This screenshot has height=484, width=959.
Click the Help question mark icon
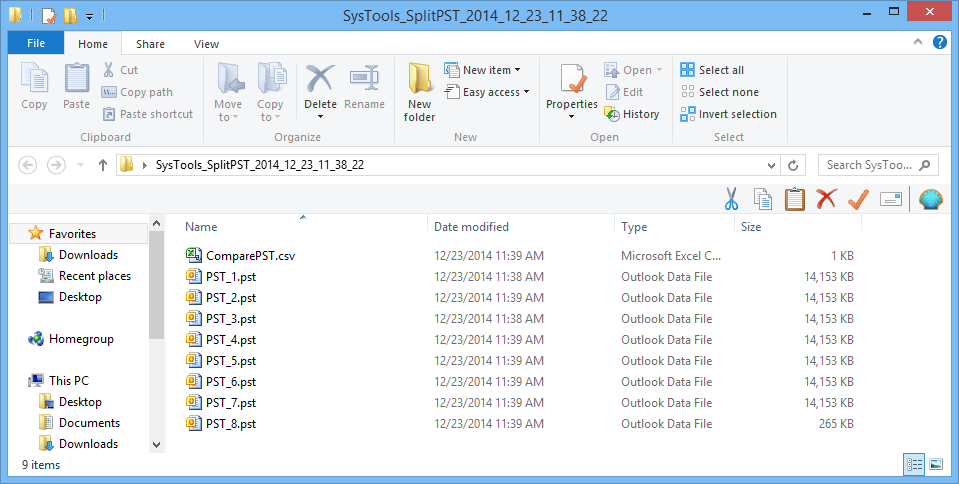click(939, 42)
